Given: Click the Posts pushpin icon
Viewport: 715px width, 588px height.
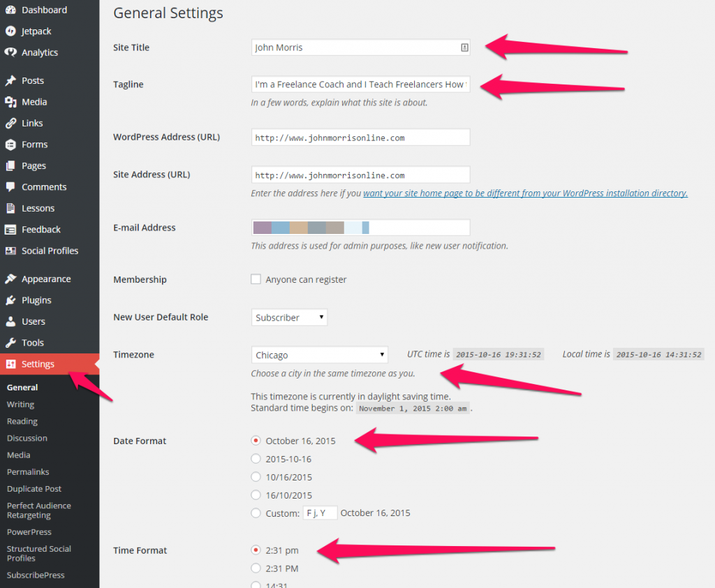Looking at the screenshot, I should [x=10, y=81].
